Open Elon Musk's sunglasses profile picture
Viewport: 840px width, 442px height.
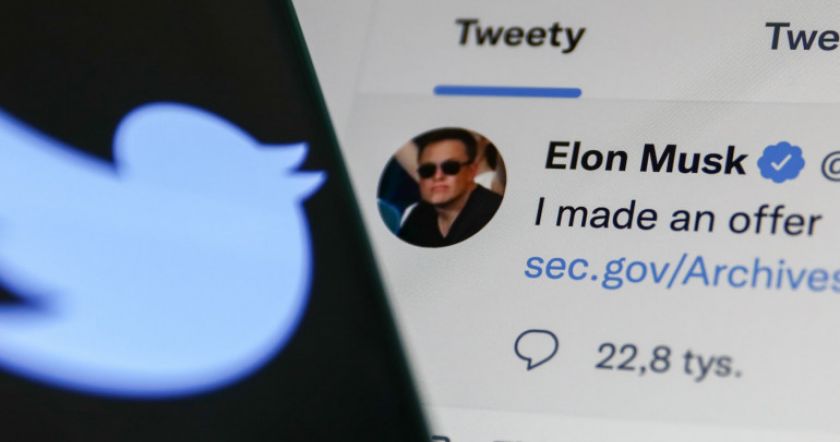[x=442, y=187]
